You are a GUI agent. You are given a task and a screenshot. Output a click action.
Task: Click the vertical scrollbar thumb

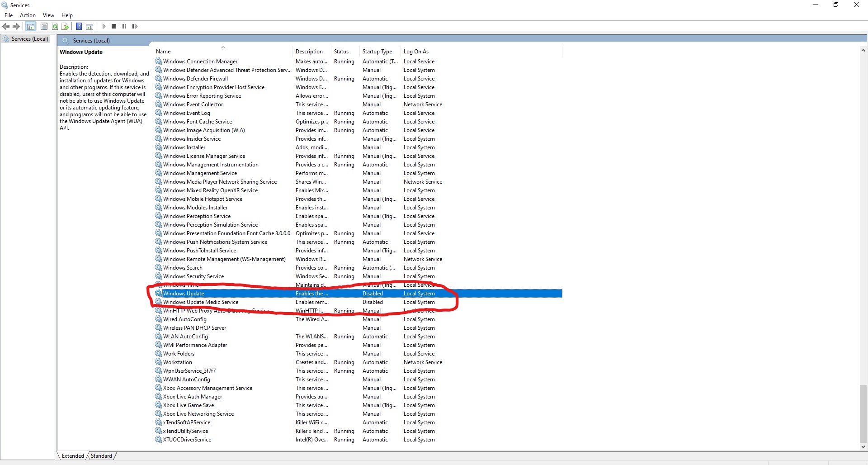863,413
